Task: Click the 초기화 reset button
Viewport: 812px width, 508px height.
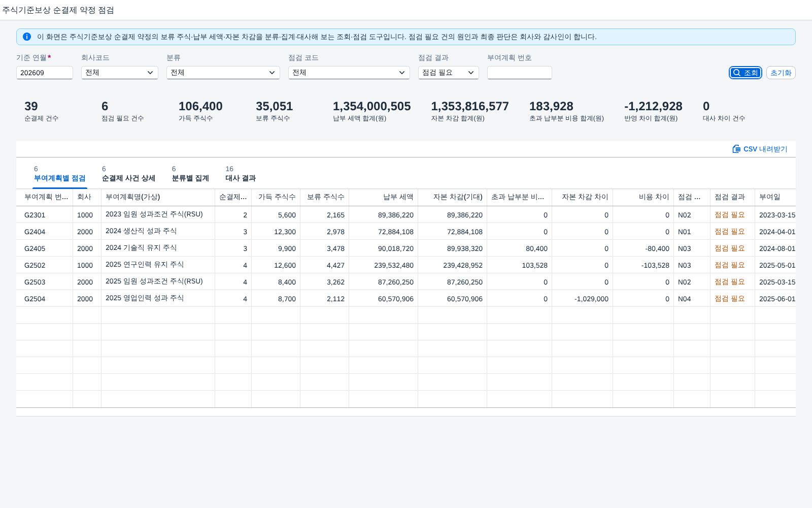Action: click(781, 73)
